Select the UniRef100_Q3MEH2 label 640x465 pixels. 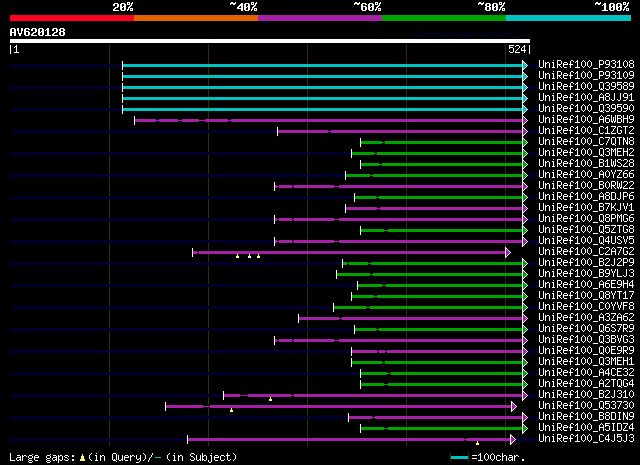coord(586,153)
